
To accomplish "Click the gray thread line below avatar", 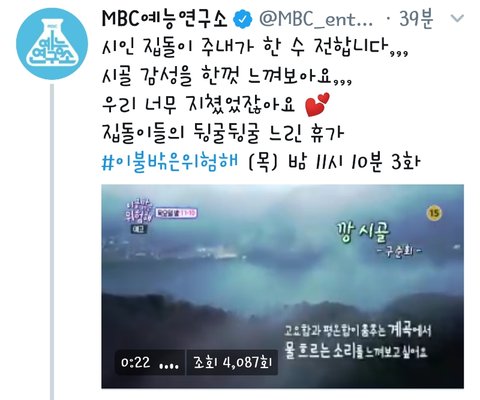I will click(52, 242).
